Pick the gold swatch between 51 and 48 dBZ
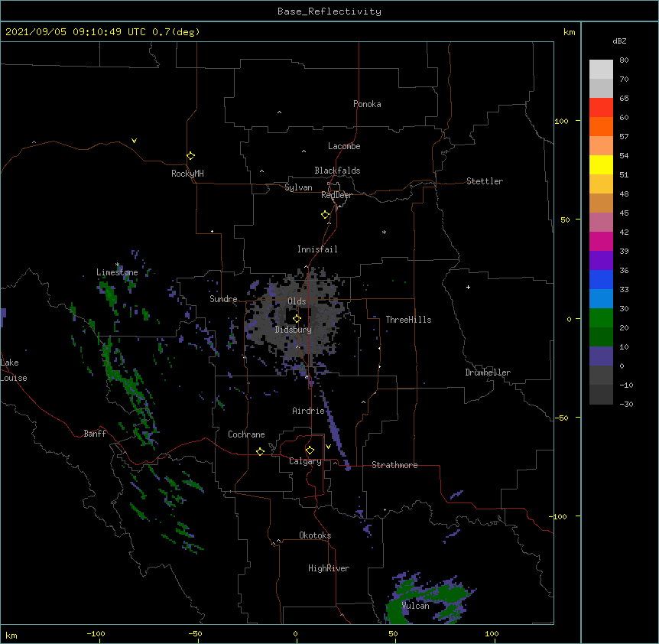The width and height of the screenshot is (659, 644). pos(601,184)
